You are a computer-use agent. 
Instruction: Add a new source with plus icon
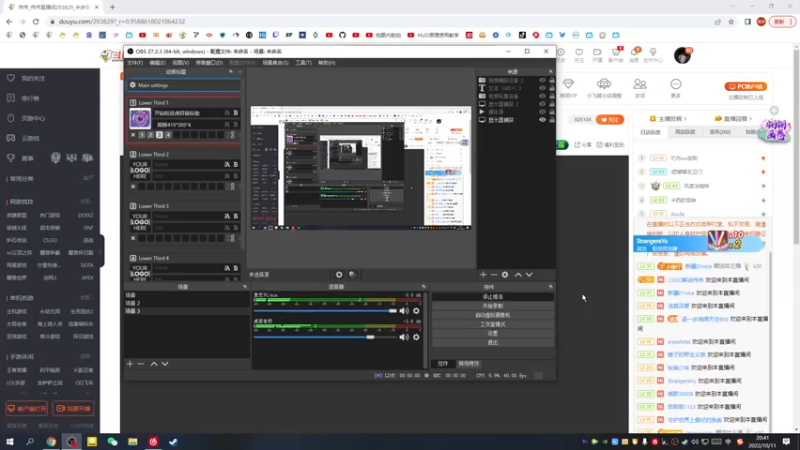[x=483, y=274]
